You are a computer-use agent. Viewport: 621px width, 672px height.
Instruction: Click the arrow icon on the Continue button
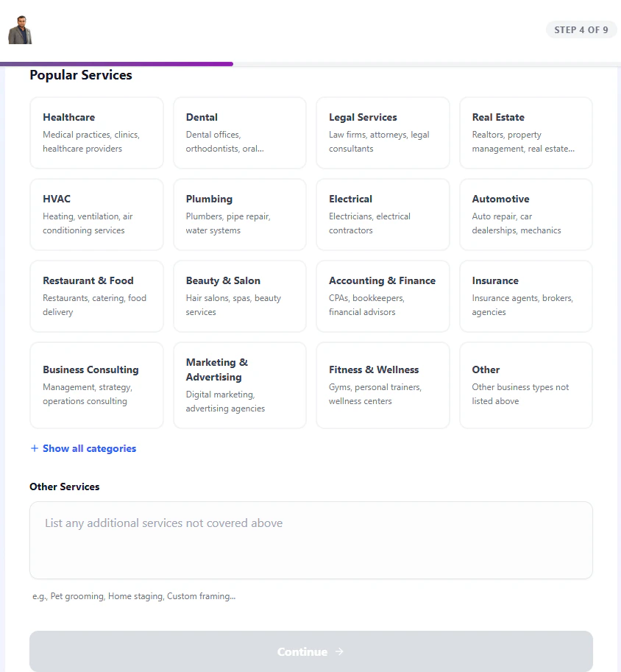point(339,651)
